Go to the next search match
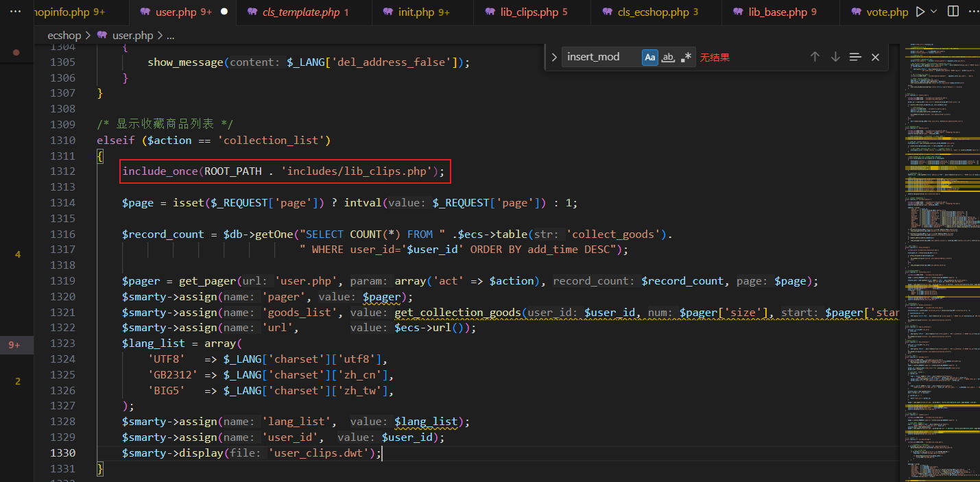 835,57
